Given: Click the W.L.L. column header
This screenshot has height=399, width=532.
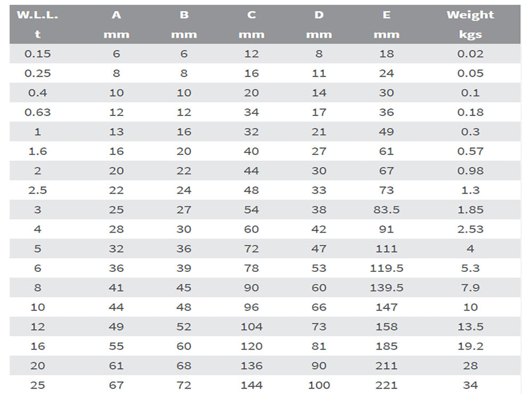Looking at the screenshot, I should click(x=37, y=15).
